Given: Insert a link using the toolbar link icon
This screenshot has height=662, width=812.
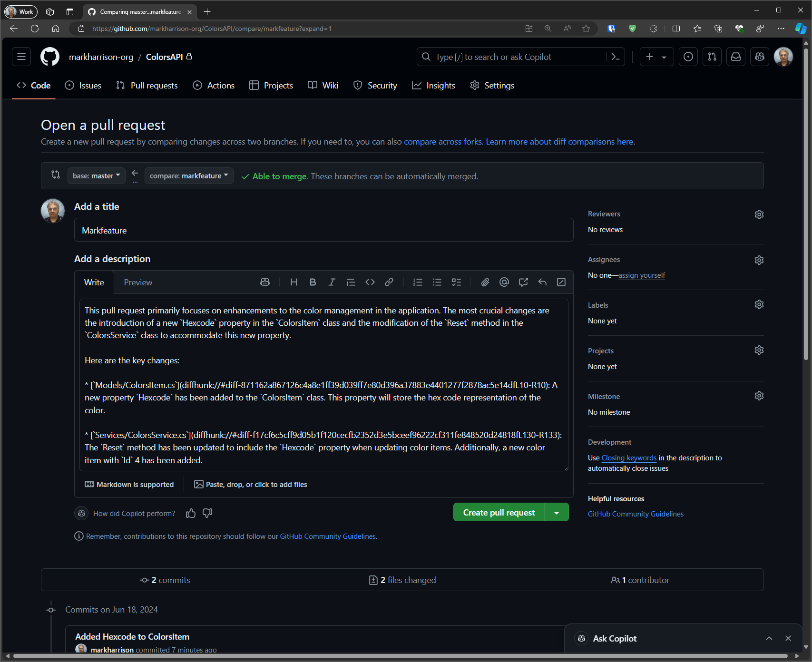Looking at the screenshot, I should pos(389,282).
